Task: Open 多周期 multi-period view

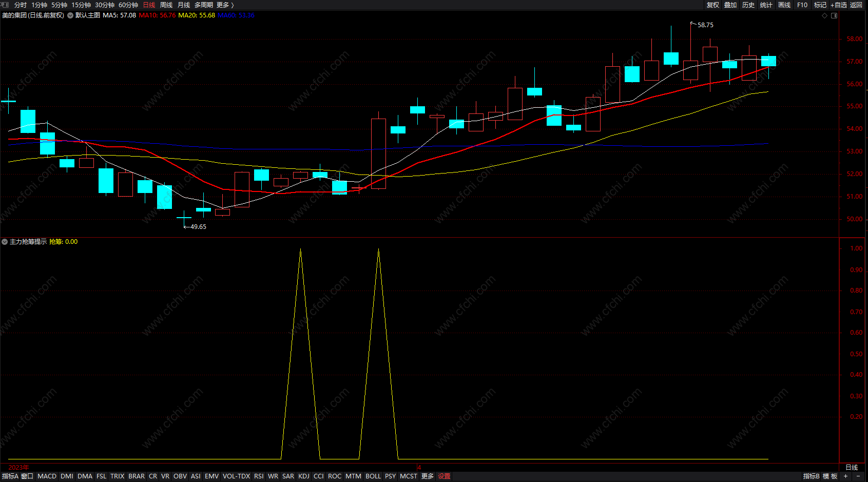Action: (204, 5)
